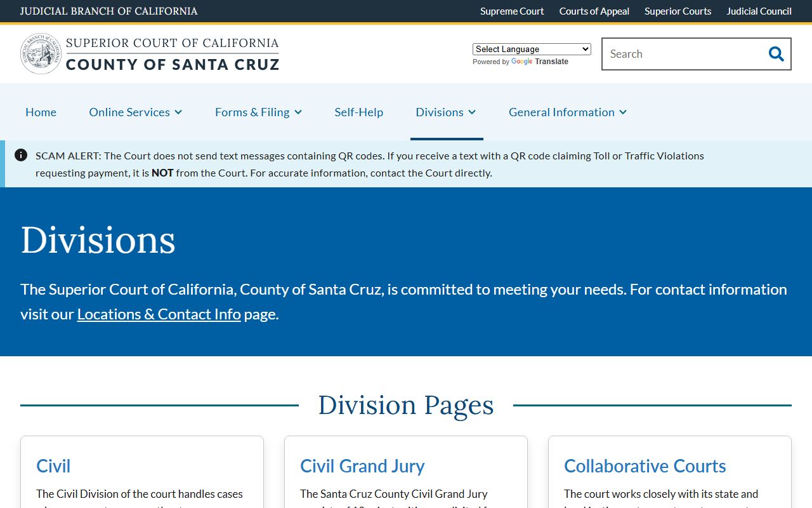The width and height of the screenshot is (812, 508).
Task: Open the Collaborative Courts page
Action: [645, 465]
